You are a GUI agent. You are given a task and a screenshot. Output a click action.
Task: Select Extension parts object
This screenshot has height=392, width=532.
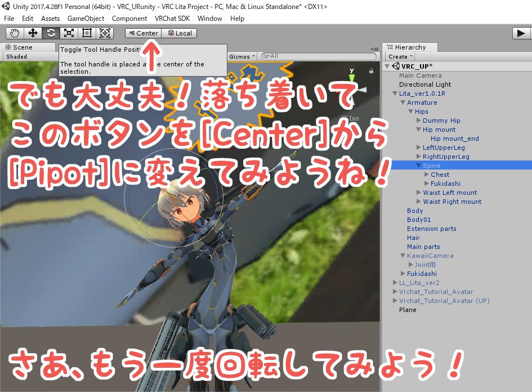coord(432,229)
